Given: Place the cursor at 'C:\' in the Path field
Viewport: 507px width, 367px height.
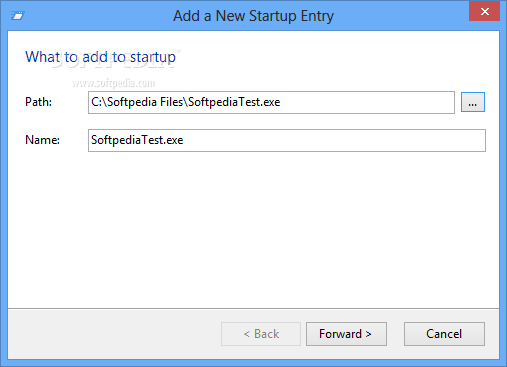Looking at the screenshot, I should [x=99, y=102].
